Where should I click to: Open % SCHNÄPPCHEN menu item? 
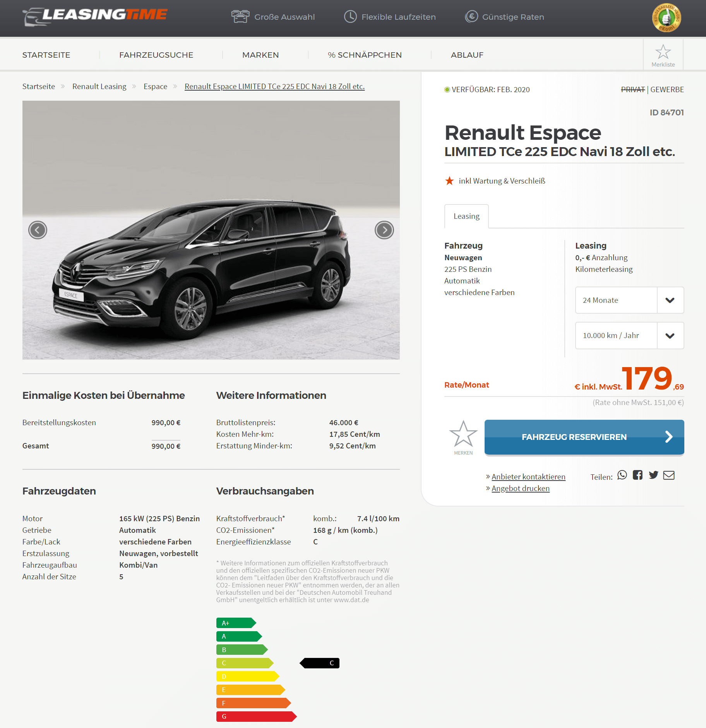pyautogui.click(x=365, y=55)
